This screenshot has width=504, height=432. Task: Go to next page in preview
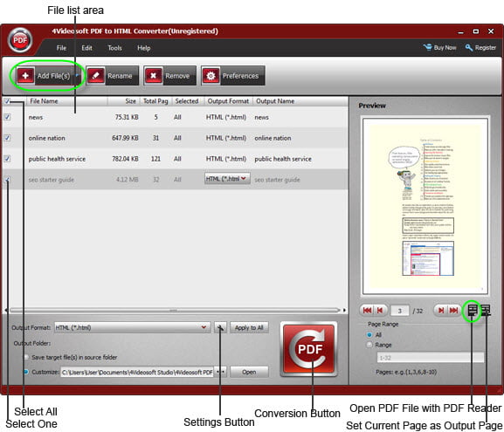pyautogui.click(x=441, y=311)
